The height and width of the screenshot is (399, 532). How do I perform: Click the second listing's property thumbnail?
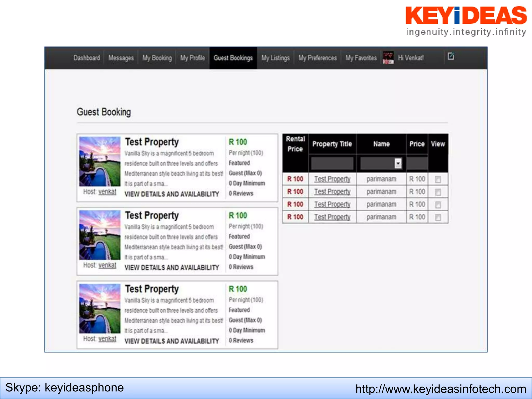100,235
